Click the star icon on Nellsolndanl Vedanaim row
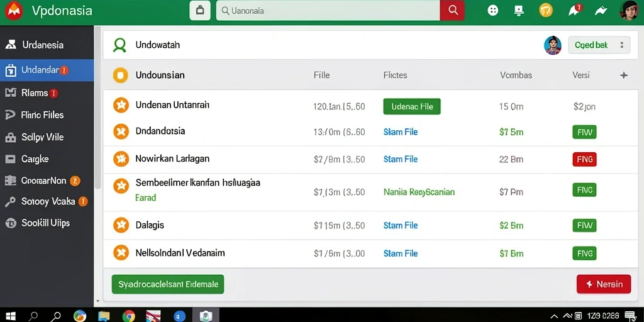 coord(121,253)
